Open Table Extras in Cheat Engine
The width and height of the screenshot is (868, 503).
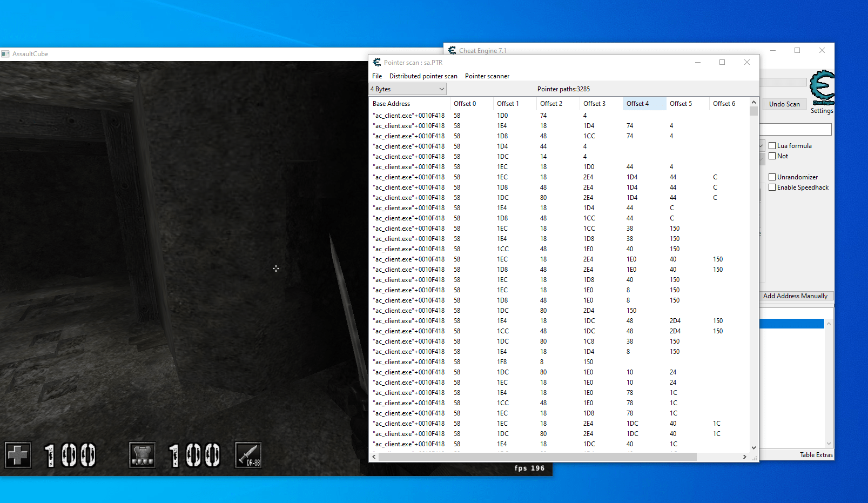(816, 455)
